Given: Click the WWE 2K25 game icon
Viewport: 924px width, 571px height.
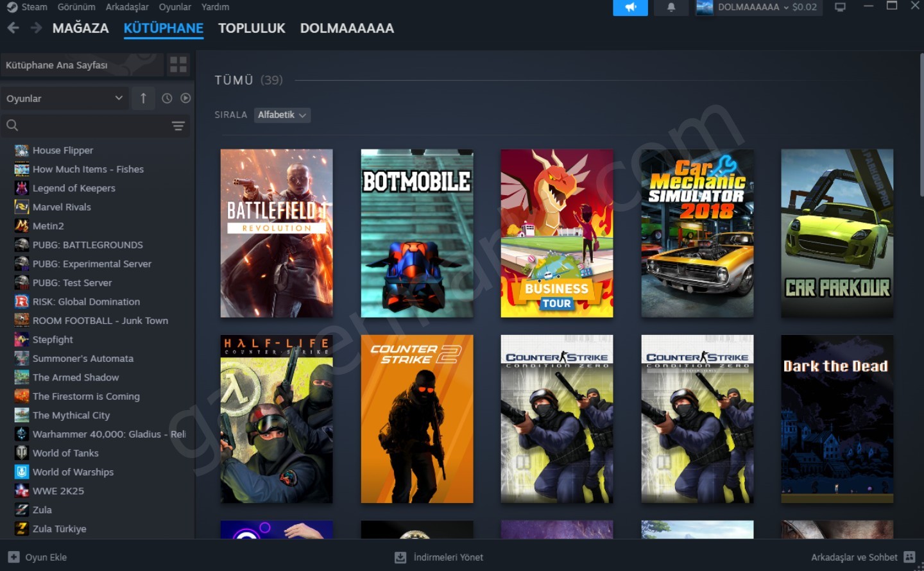Looking at the screenshot, I should [x=22, y=491].
